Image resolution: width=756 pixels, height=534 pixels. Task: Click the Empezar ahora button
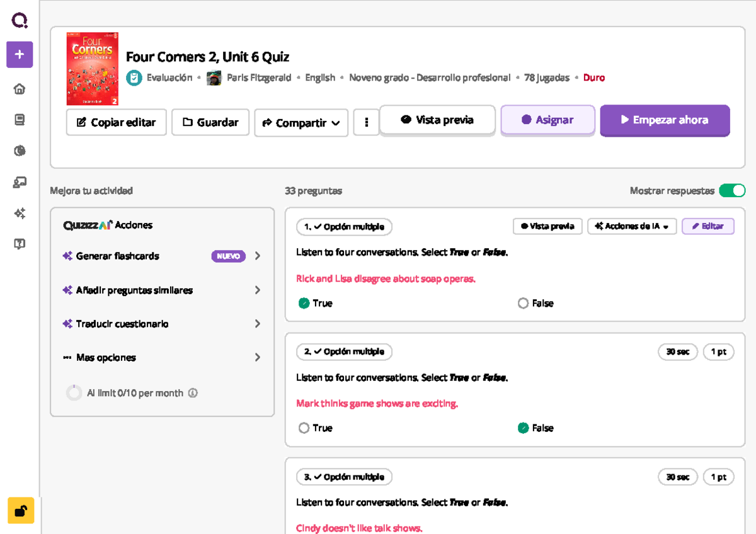click(665, 120)
